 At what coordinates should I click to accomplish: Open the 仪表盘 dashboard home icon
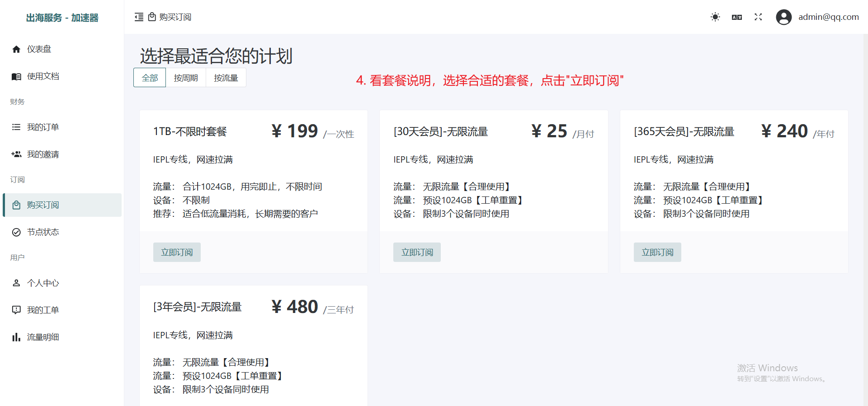pos(16,49)
